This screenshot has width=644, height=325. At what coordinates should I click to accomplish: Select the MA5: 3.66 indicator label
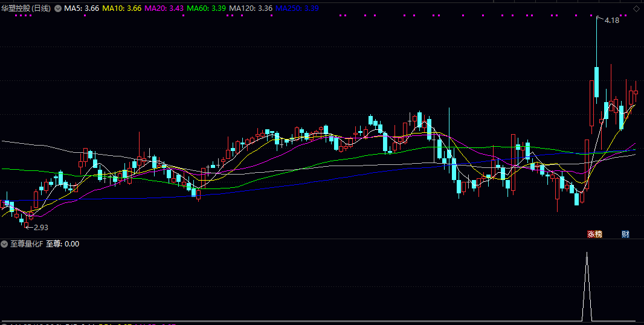(x=82, y=8)
